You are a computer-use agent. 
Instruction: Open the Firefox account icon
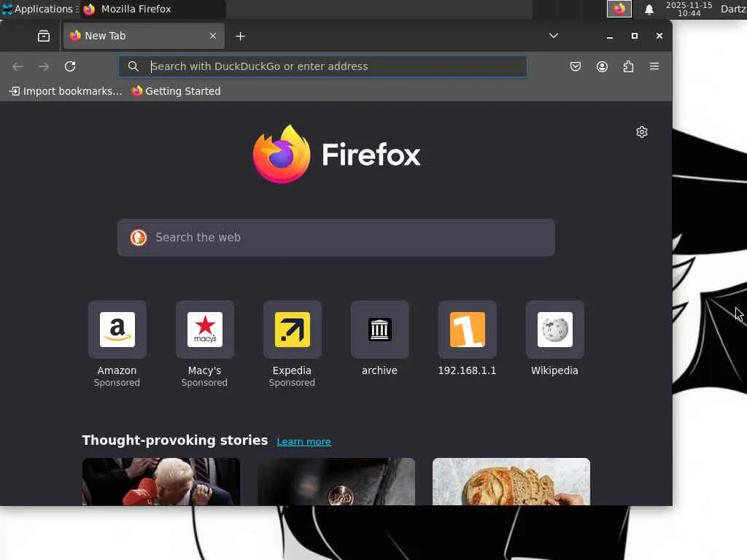(602, 66)
